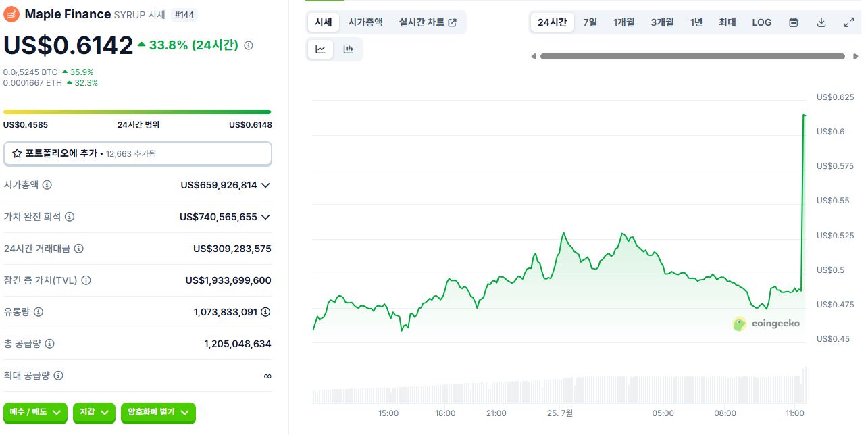This screenshot has height=435, width=868.
Task: Click the chart range scrollbar track
Action: click(x=692, y=56)
